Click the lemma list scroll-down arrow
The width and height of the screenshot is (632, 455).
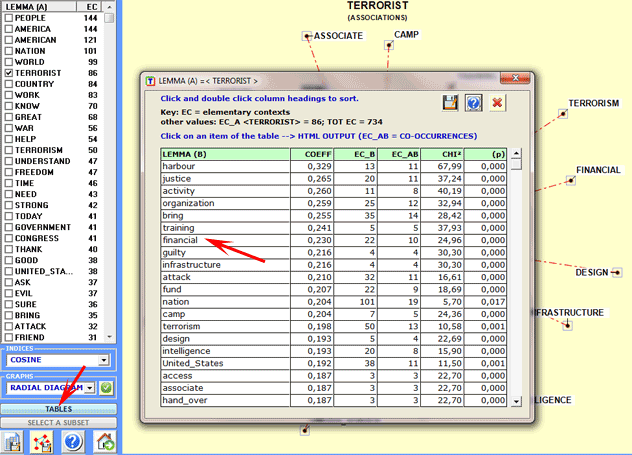tap(109, 337)
